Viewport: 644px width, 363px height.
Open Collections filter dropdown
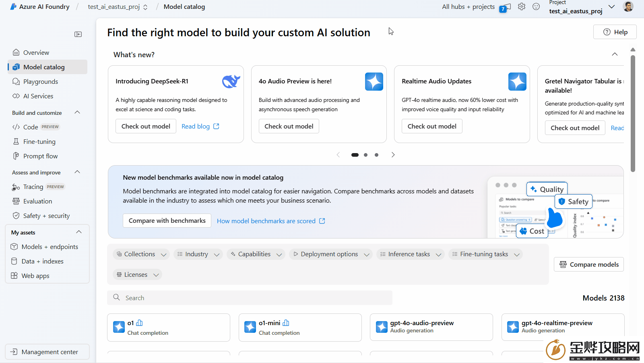coord(141,254)
